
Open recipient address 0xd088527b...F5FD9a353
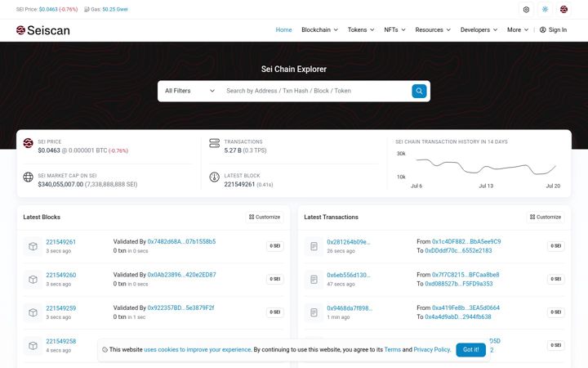tap(459, 284)
